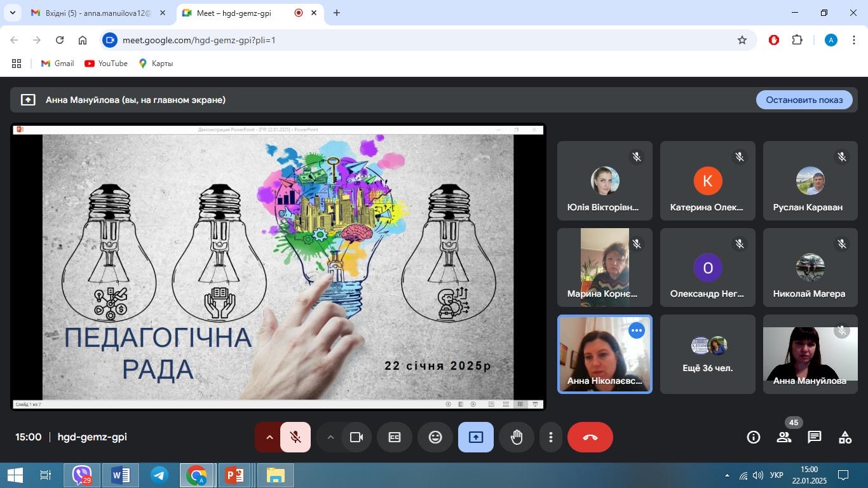The width and height of the screenshot is (868, 488).
Task: Open the YouTube bookmark
Action: (x=106, y=64)
